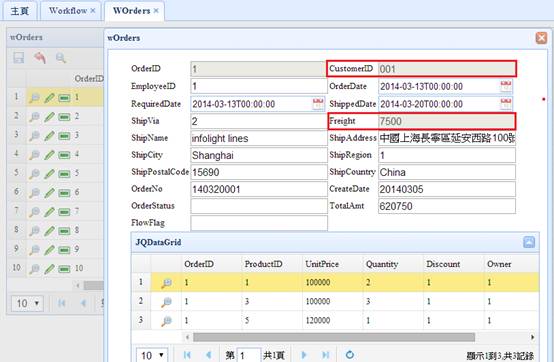Screen dimensions: 554x362
Task: Open the RequiredDate calendar icon
Action: point(318,104)
